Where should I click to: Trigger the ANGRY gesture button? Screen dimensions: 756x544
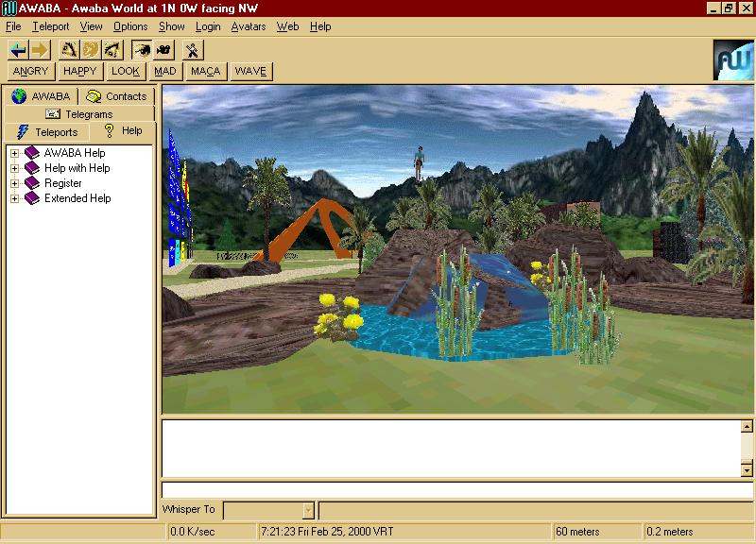tap(31, 72)
